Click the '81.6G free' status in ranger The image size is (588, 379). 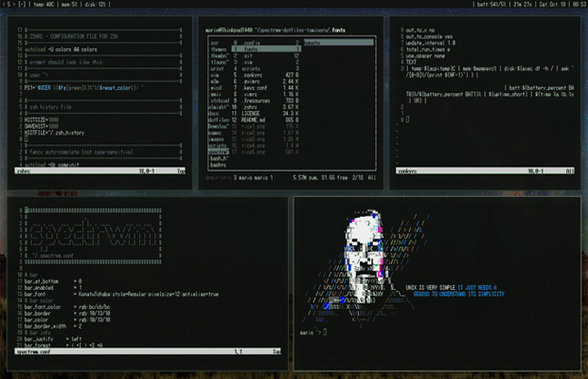(334, 177)
